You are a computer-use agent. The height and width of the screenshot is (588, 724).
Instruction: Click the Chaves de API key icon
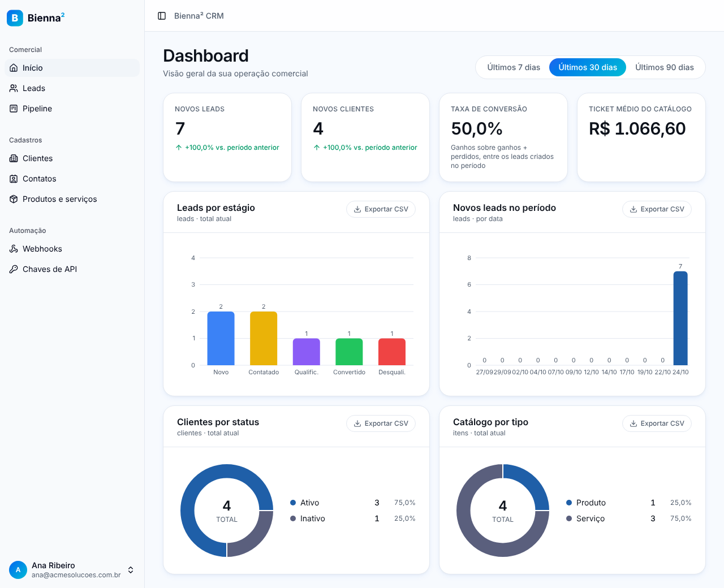pos(14,269)
